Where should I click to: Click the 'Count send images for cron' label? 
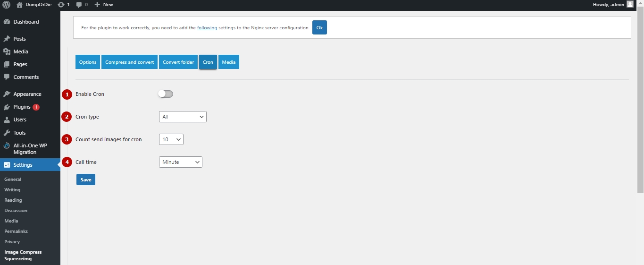tap(109, 139)
